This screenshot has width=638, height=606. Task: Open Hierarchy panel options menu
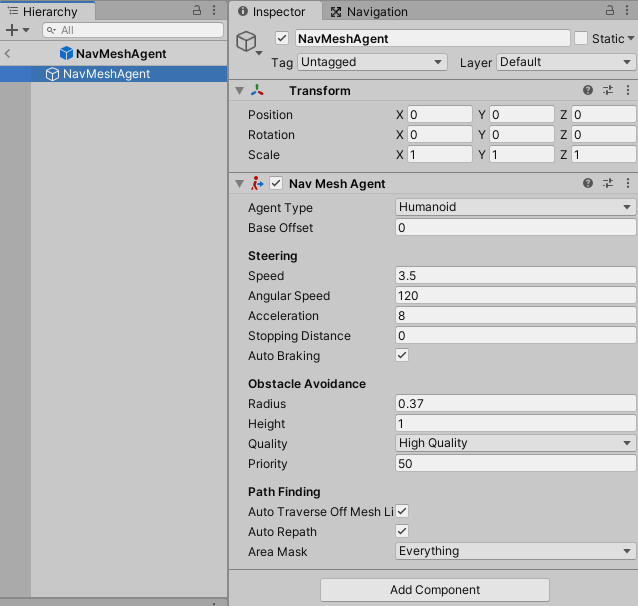(214, 11)
